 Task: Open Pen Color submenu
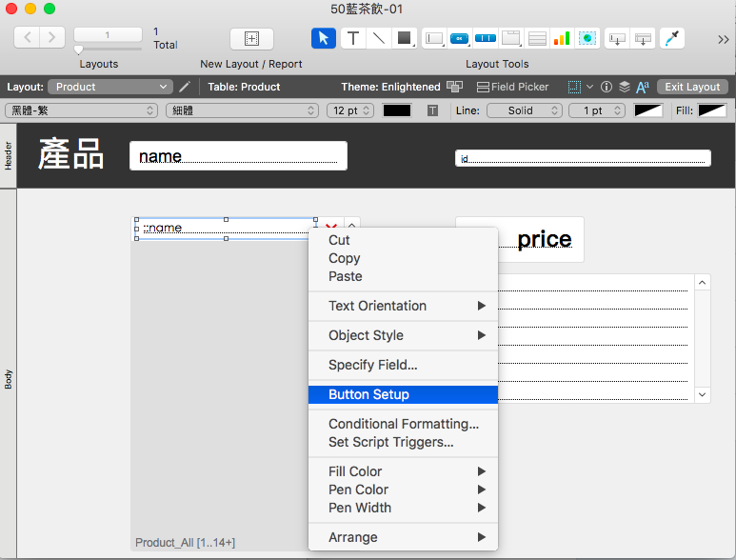coord(403,490)
